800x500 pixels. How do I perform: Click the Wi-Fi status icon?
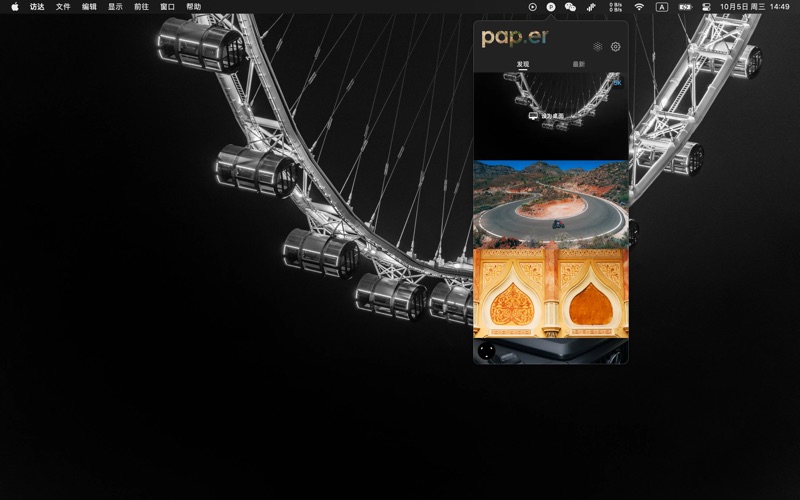(639, 7)
